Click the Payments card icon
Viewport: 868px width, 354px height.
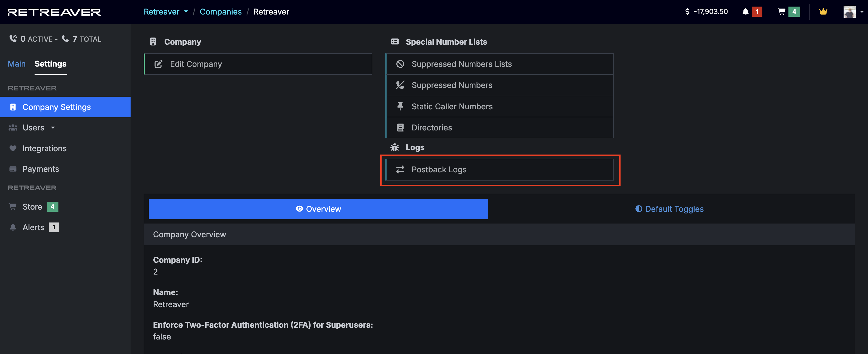point(13,169)
